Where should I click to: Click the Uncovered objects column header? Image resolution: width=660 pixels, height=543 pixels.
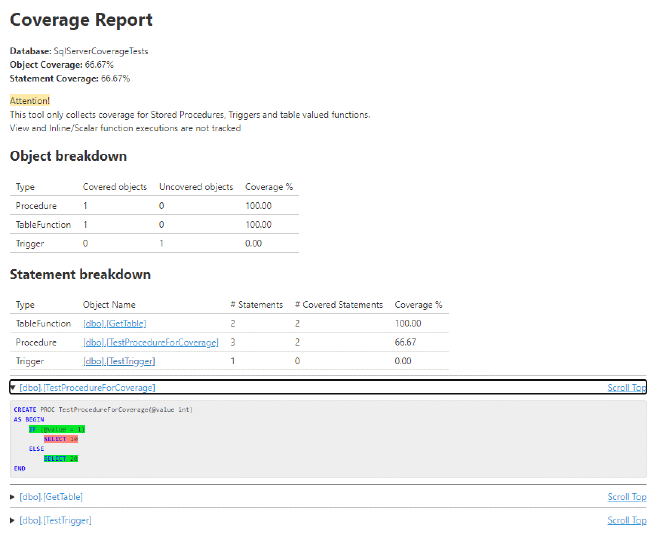(196, 187)
